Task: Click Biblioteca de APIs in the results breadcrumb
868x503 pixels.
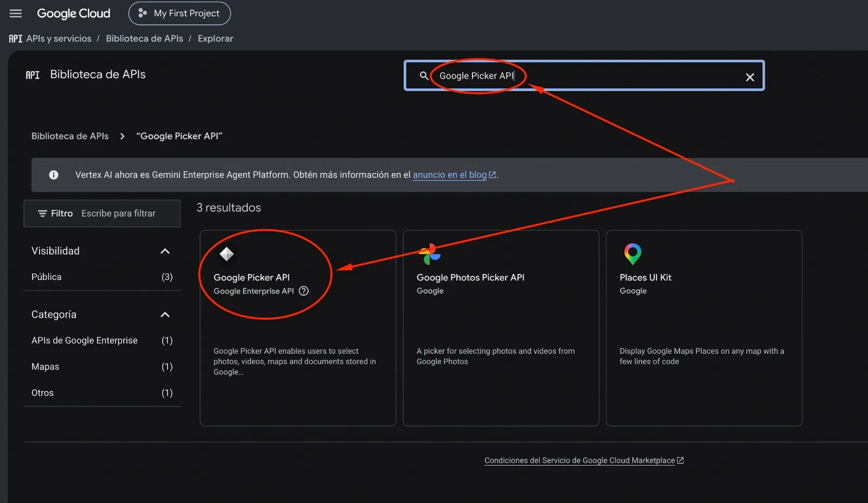Action: point(70,136)
